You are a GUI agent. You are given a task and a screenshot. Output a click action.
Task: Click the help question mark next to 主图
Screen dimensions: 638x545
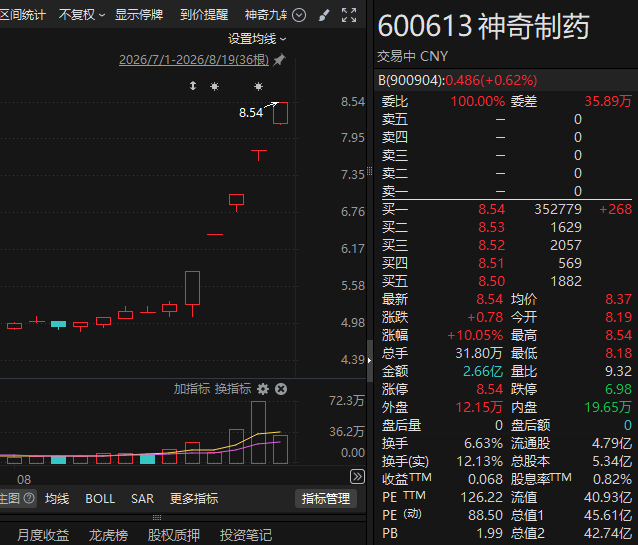(x=29, y=498)
